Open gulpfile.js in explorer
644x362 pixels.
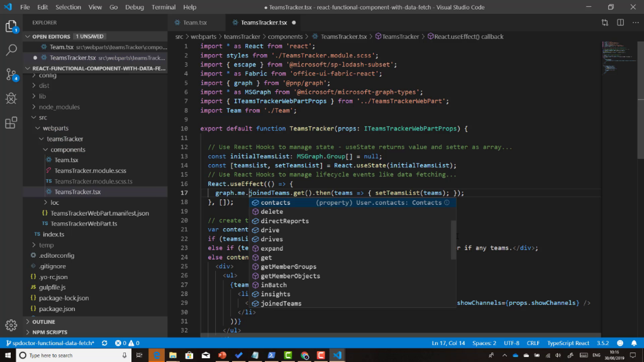(52, 287)
